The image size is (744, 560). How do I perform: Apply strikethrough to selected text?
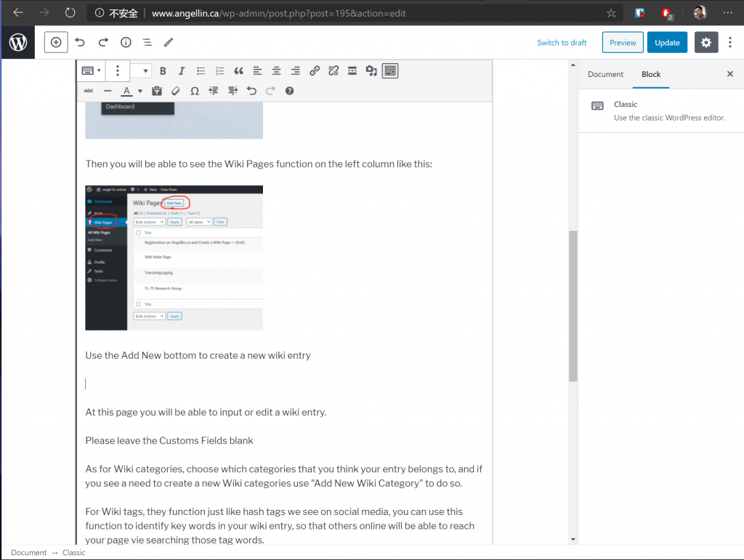(88, 91)
